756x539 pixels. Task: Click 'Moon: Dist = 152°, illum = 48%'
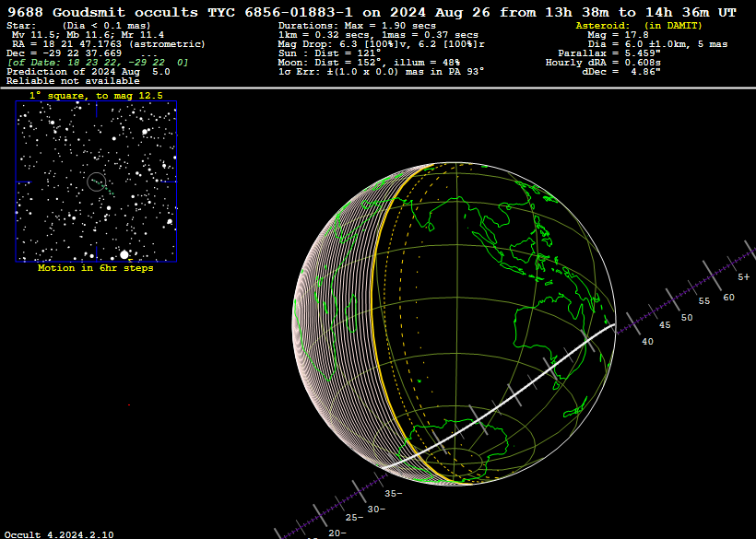pos(369,62)
